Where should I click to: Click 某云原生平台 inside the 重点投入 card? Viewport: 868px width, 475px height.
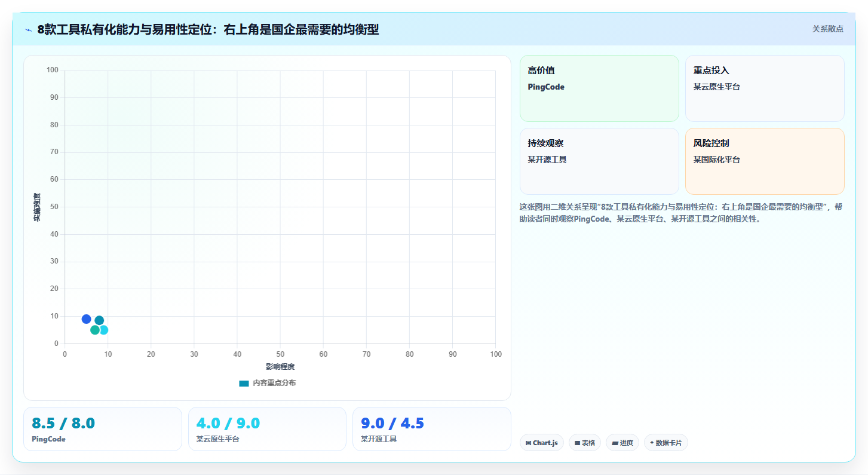point(716,87)
